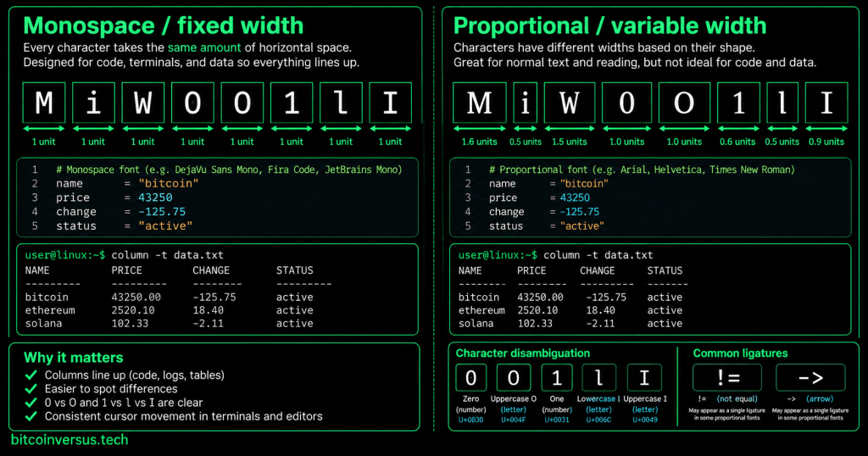The height and width of the screenshot is (456, 868).
Task: Click the -> arrow ligature box
Action: coord(810,377)
